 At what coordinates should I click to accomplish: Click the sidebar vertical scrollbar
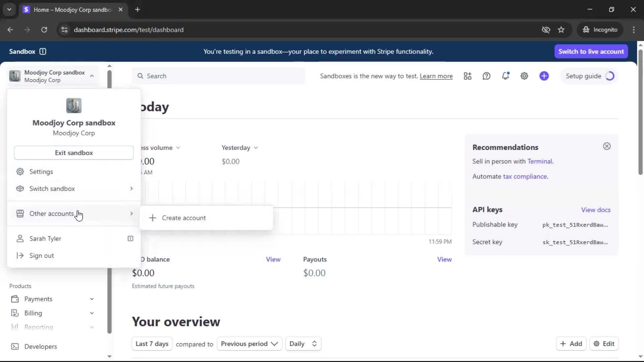(x=109, y=201)
